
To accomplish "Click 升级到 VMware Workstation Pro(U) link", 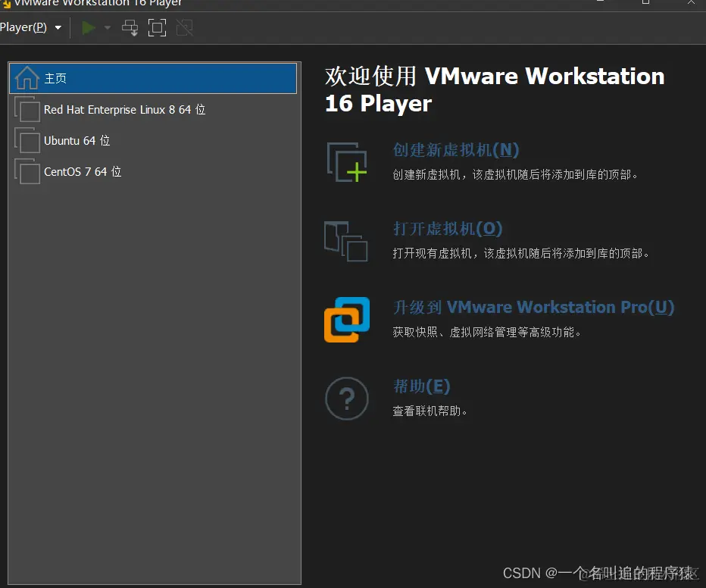I will (x=533, y=308).
